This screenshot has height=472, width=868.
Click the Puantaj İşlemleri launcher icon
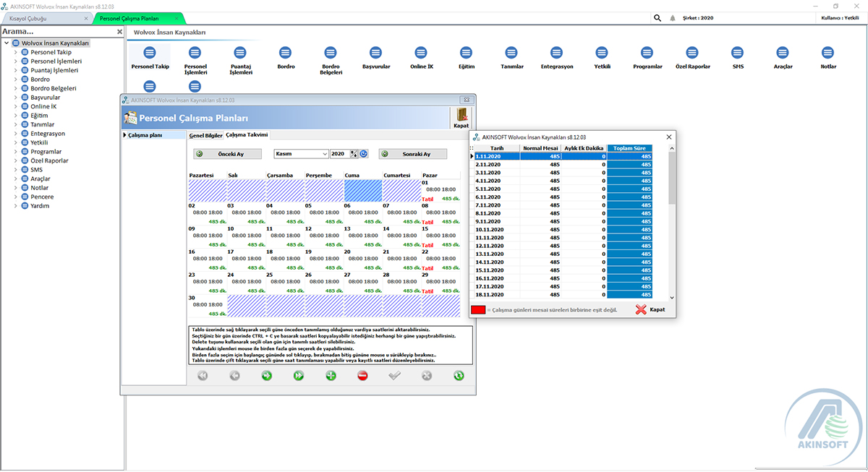tap(241, 53)
